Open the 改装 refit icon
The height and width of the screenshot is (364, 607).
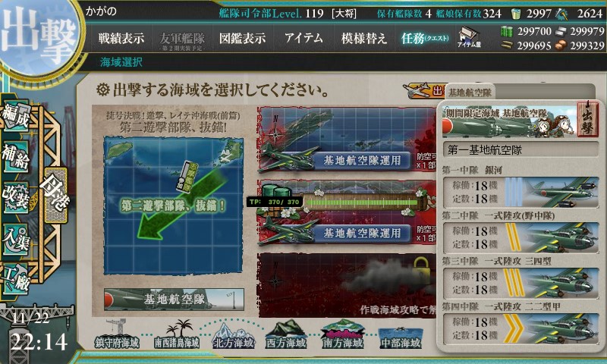coord(16,198)
